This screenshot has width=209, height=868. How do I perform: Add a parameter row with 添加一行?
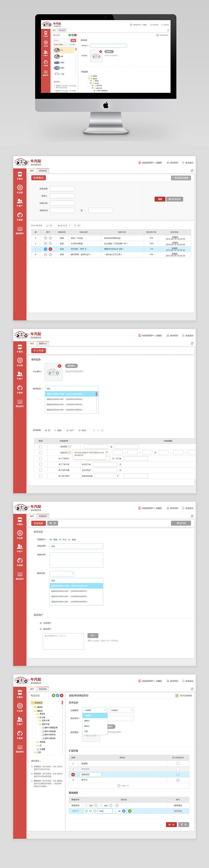click(x=123, y=785)
